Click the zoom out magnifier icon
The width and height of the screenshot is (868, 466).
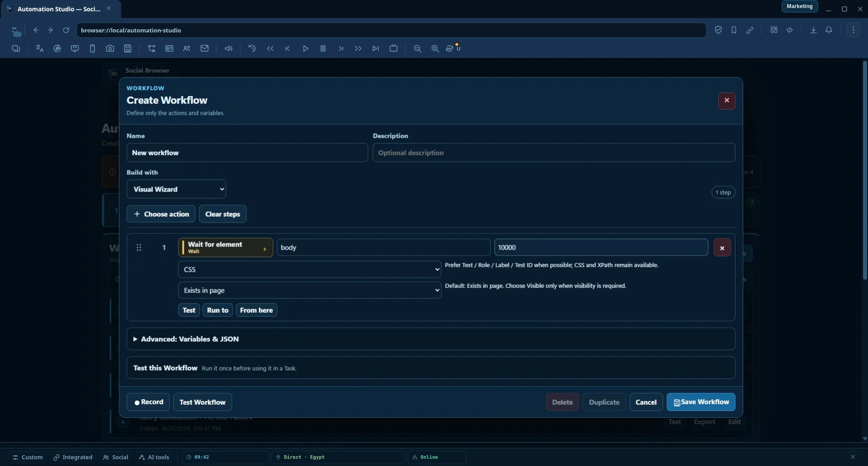tap(417, 48)
